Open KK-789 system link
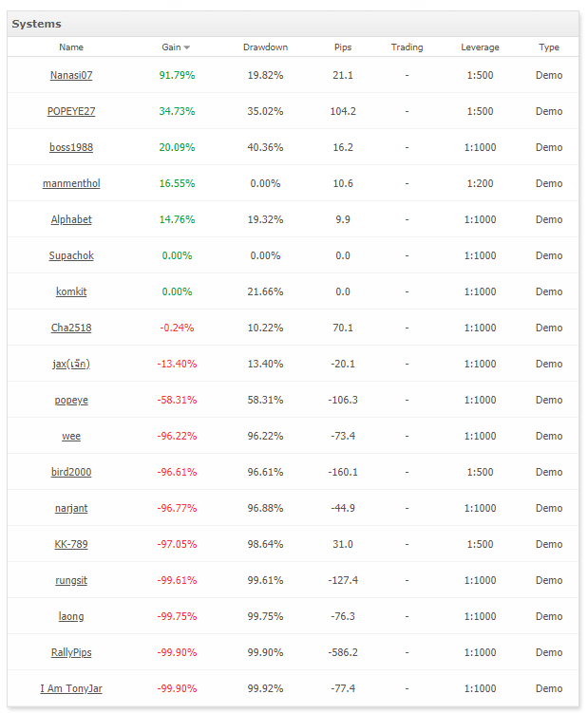 coord(71,544)
